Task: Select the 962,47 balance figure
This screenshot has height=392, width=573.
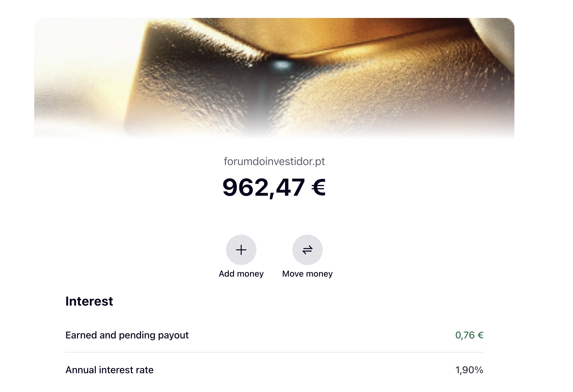Action: [x=263, y=188]
